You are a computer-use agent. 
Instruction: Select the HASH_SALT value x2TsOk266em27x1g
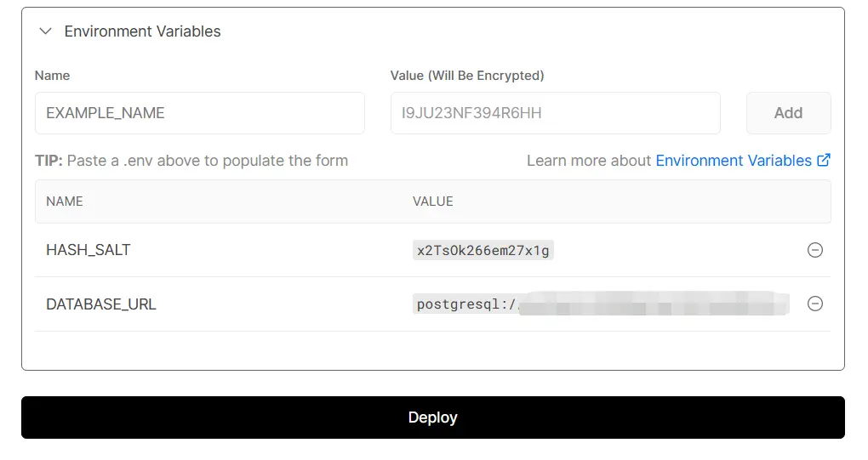(x=483, y=250)
